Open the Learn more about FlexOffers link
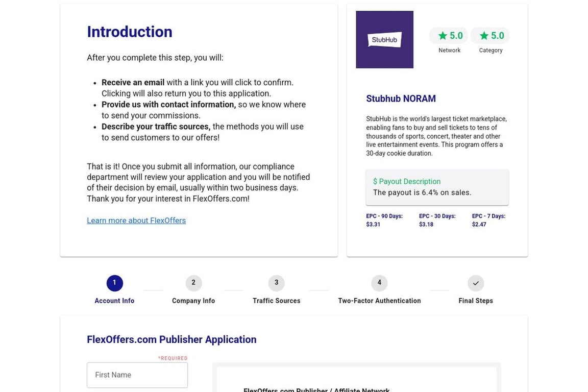Image resolution: width=588 pixels, height=392 pixels. coord(136,220)
